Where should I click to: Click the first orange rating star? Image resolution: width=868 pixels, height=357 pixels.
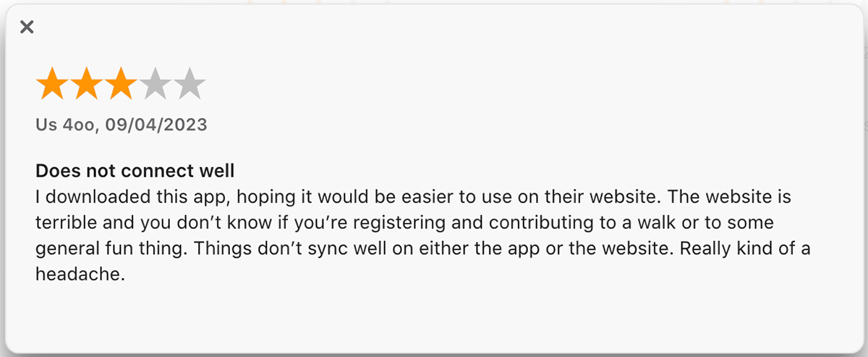pyautogui.click(x=52, y=84)
